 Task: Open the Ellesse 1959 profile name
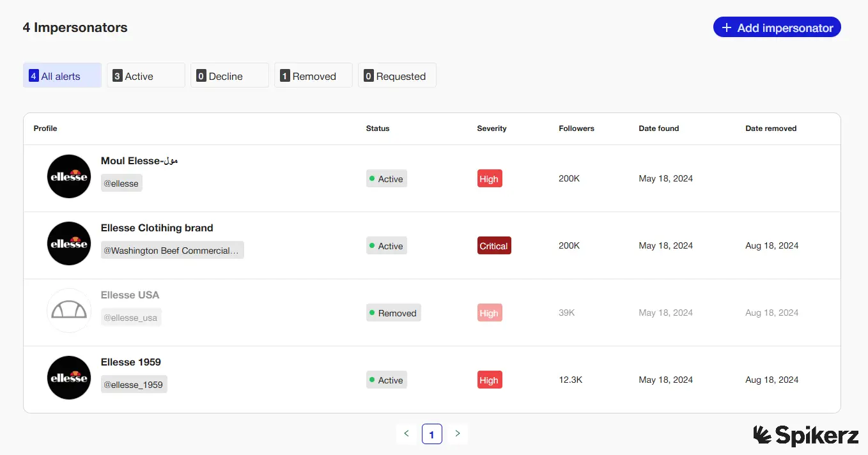tap(131, 362)
